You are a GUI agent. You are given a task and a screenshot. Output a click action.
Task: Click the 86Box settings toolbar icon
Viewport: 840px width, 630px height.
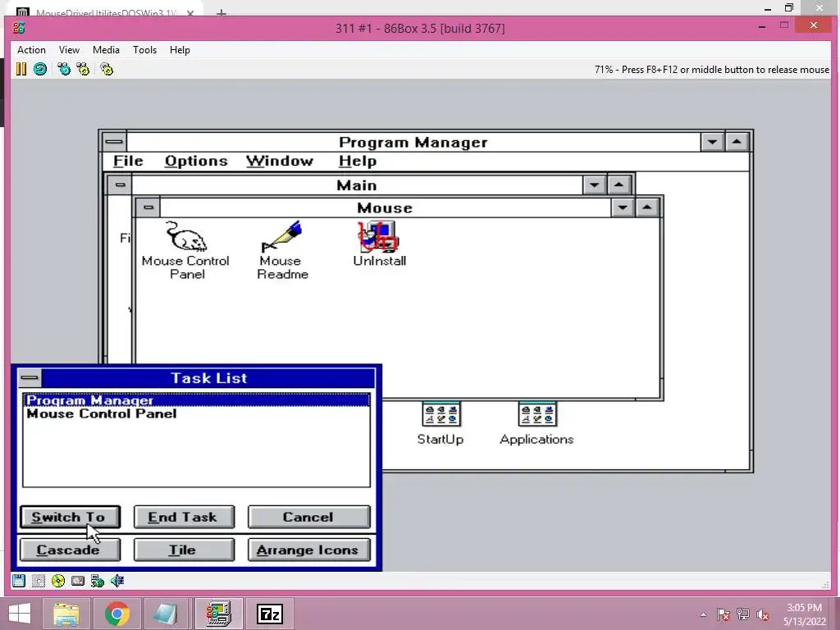pyautogui.click(x=107, y=69)
